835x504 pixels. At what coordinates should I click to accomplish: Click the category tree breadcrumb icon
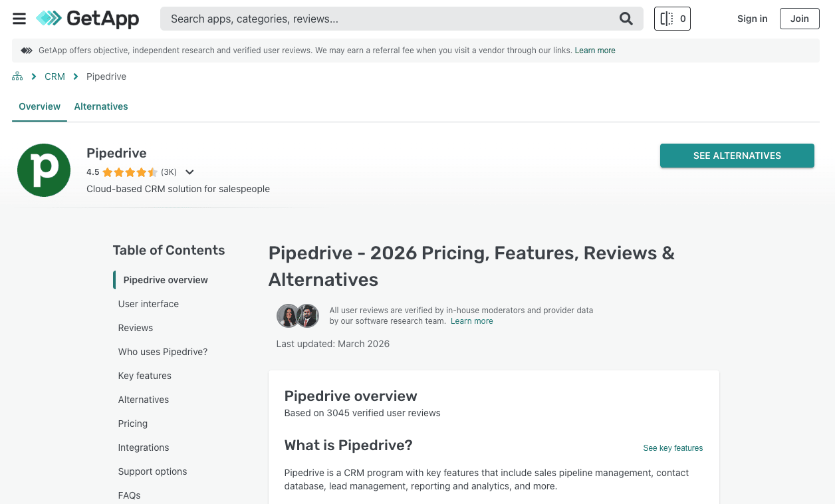pyautogui.click(x=17, y=76)
